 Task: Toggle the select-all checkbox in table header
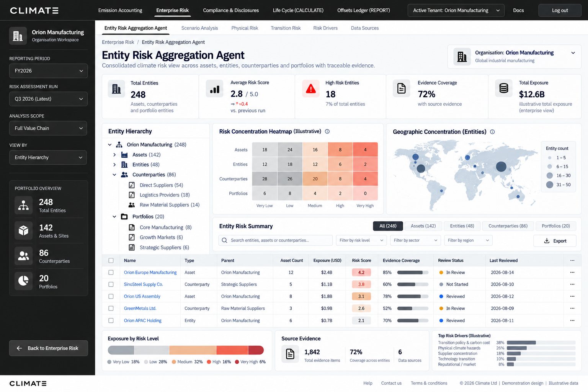pos(111,260)
